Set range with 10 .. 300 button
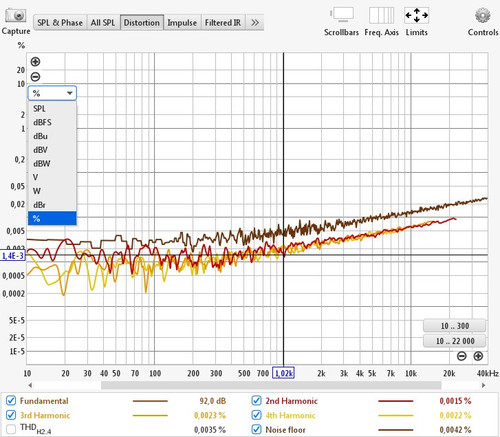Viewport: 500px width, 437px height. (454, 326)
